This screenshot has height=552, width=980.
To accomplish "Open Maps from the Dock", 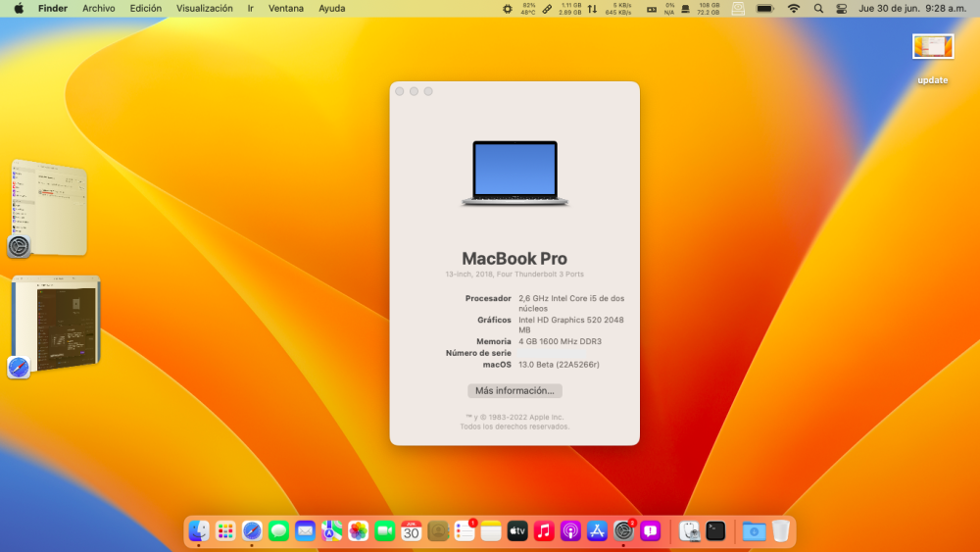I will [331, 531].
